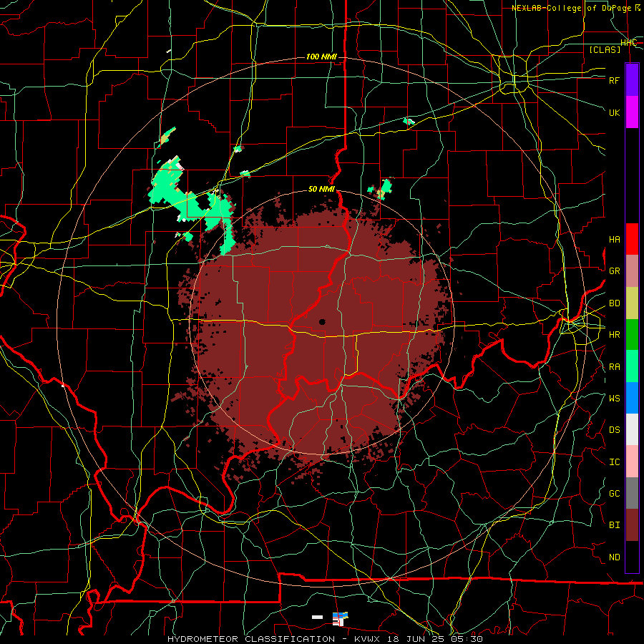Click the red HA hail swatch
The height and width of the screenshot is (644, 644).
point(632,239)
